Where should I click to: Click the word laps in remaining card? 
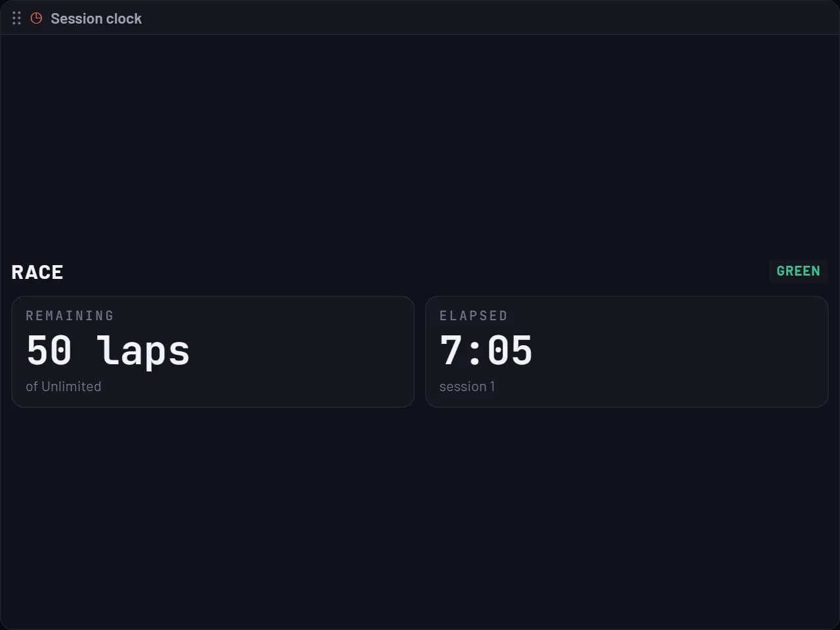tap(144, 352)
